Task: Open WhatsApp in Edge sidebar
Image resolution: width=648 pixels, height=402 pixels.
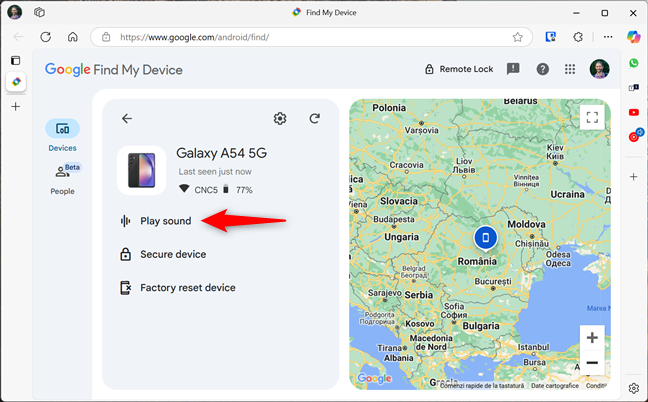Action: [634, 63]
